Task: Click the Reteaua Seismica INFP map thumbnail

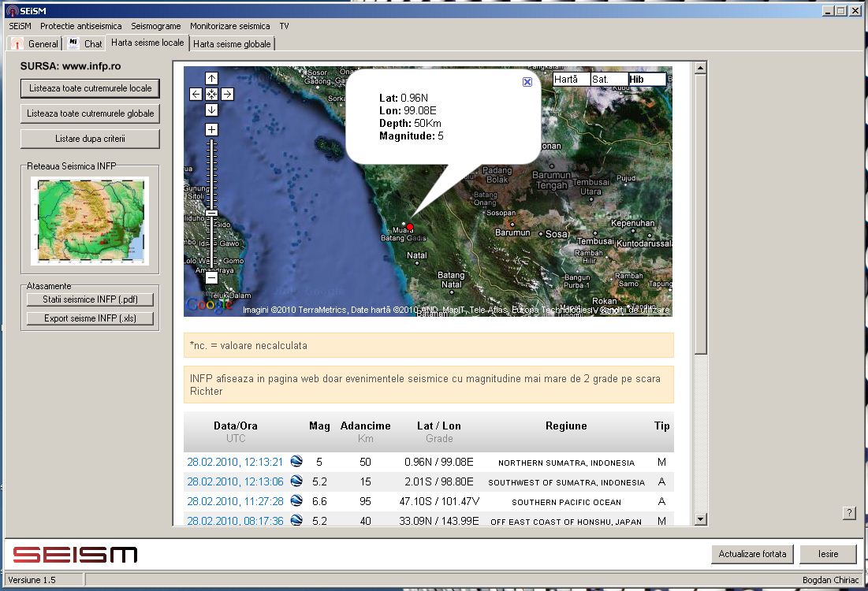Action: click(88, 221)
